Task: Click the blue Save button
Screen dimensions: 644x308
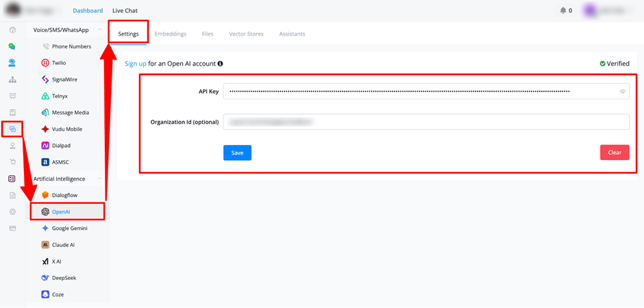Action: (x=238, y=153)
